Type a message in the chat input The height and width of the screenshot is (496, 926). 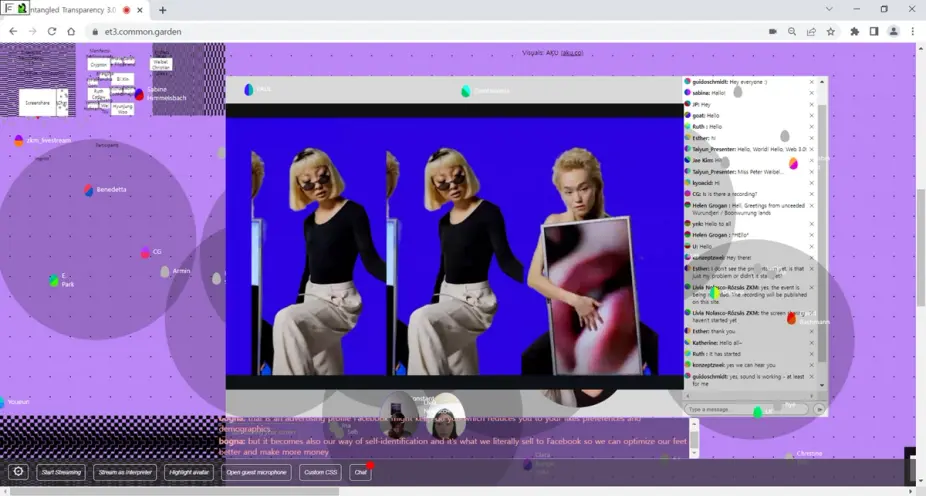746,409
